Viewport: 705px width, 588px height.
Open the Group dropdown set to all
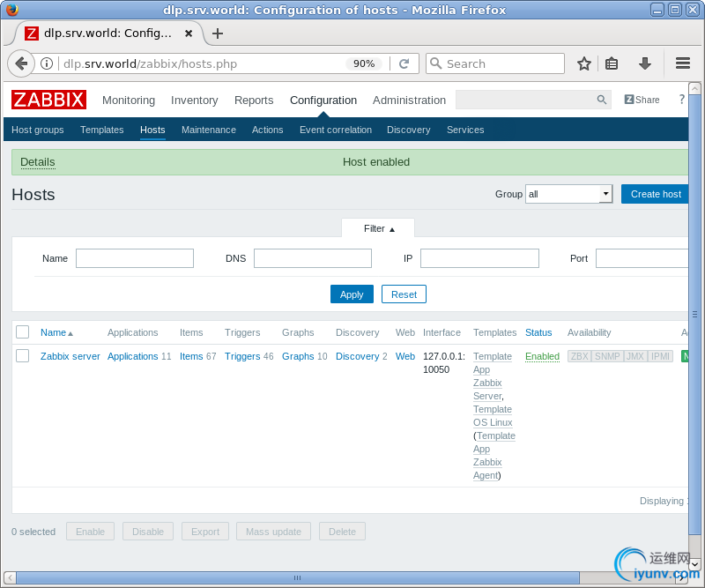pos(568,194)
